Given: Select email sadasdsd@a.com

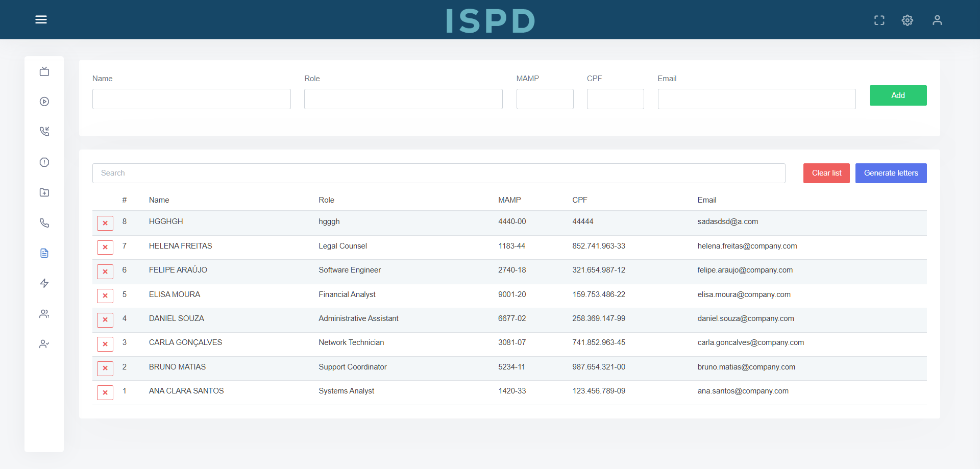Looking at the screenshot, I should 728,221.
